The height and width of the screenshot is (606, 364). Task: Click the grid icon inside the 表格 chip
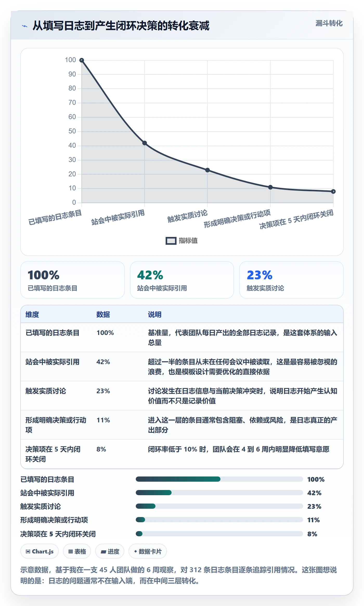pyautogui.click(x=70, y=552)
